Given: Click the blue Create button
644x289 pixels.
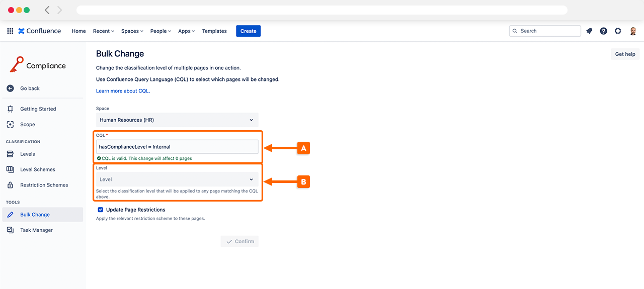Looking at the screenshot, I should point(248,31).
